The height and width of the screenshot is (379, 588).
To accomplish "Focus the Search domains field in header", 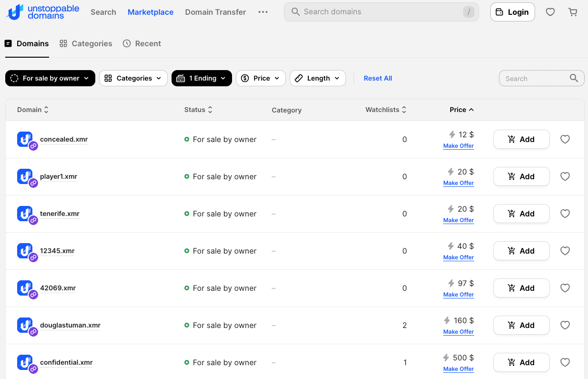I will coord(381,12).
